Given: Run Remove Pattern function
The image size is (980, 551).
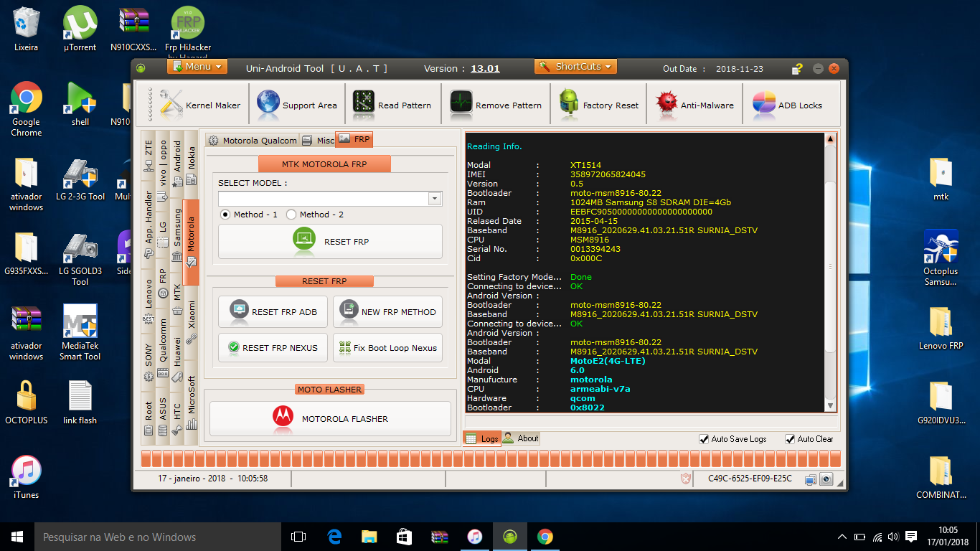Looking at the screenshot, I should tap(496, 105).
